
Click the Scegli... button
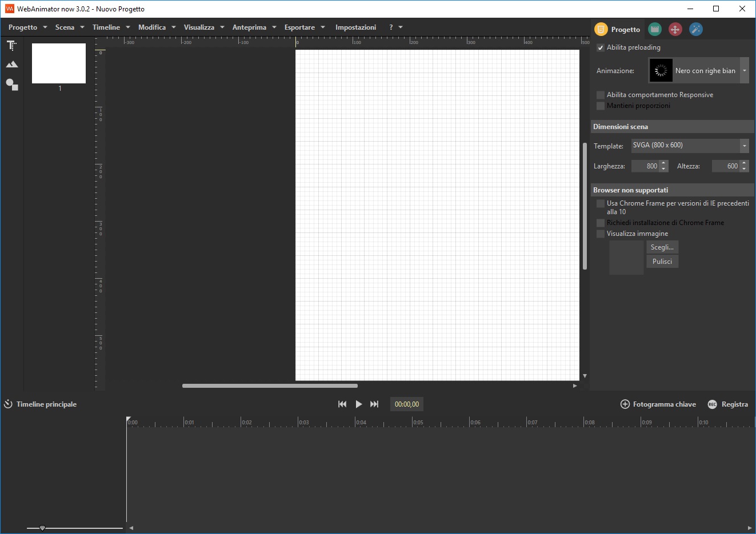point(662,247)
